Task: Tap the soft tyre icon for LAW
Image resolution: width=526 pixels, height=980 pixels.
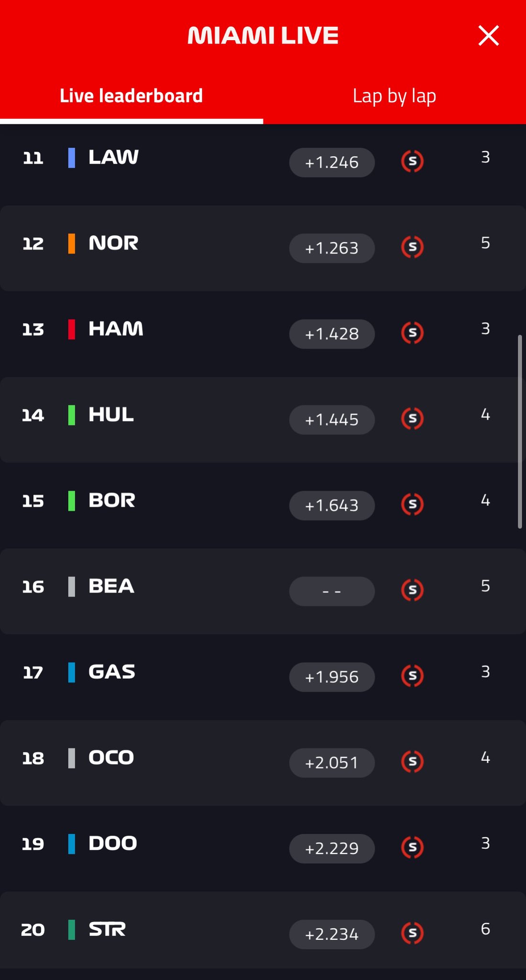Action: [412, 161]
